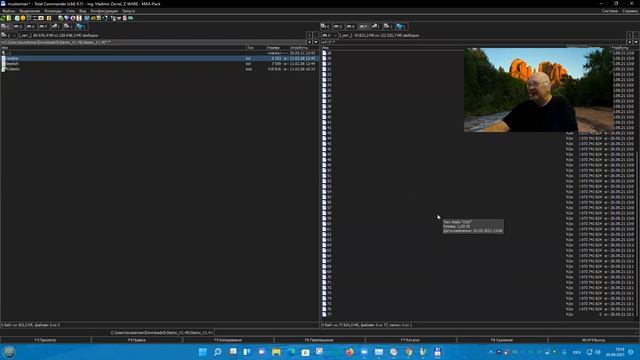Screen dimensions: 640x360
Task: Select the h2testw exe file in left panel
Action: (159, 69)
